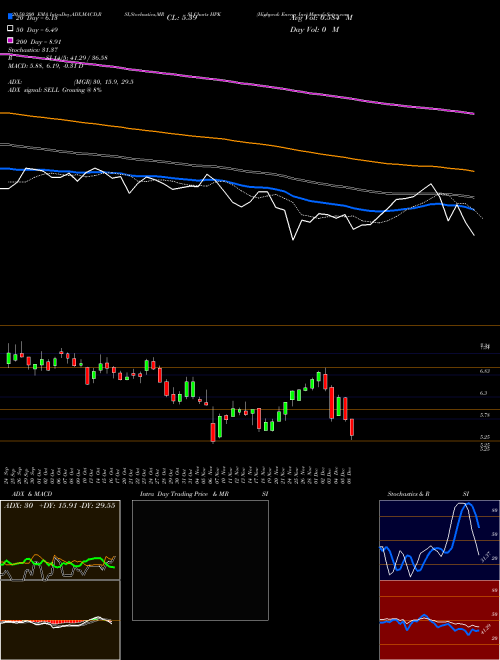Click the 5.78 price axis label

tap(485, 415)
